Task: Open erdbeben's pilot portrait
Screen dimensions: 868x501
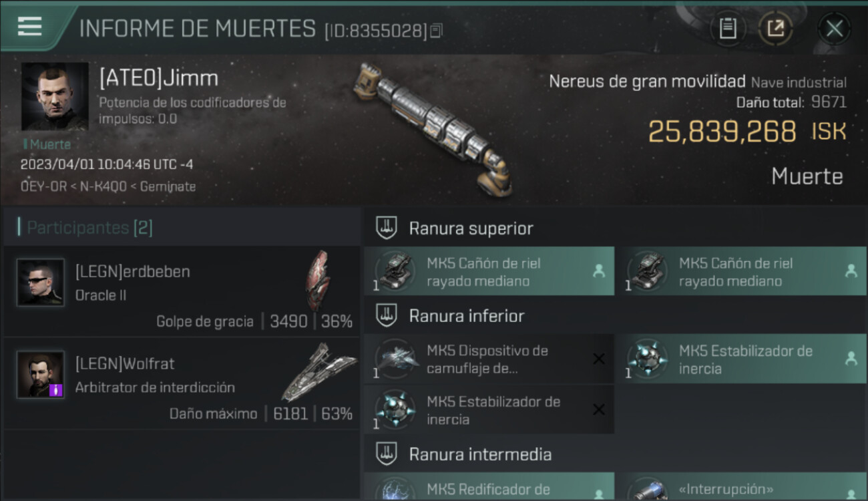Action: tap(41, 283)
